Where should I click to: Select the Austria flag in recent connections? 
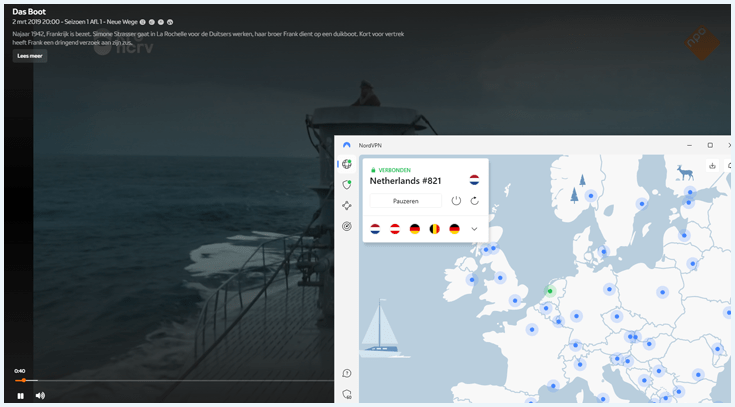point(395,229)
